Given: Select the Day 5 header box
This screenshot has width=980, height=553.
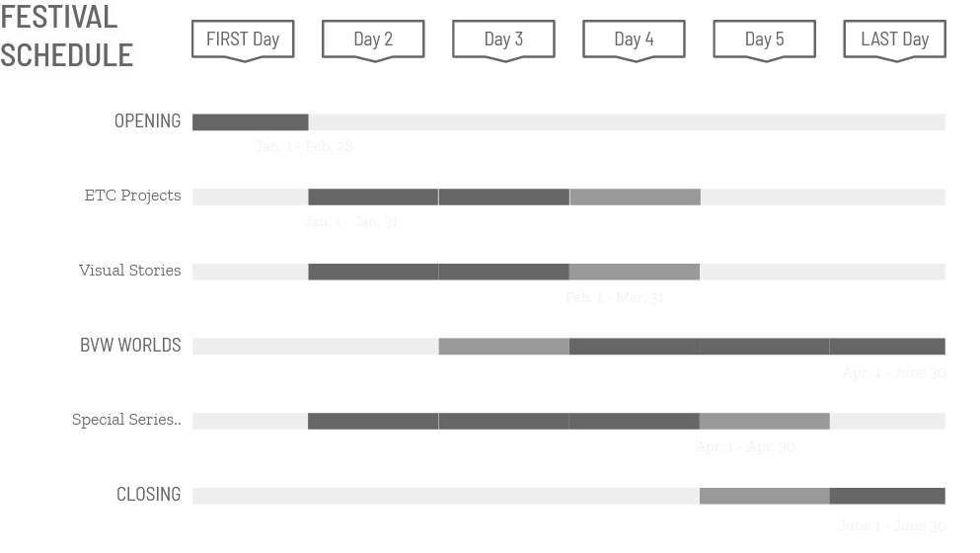Looking at the screenshot, I should coord(765,40).
